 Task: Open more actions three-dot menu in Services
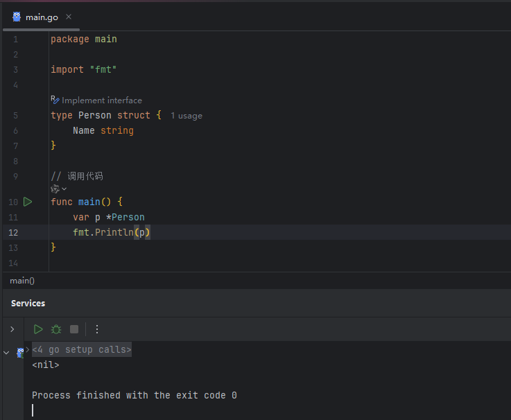(97, 329)
